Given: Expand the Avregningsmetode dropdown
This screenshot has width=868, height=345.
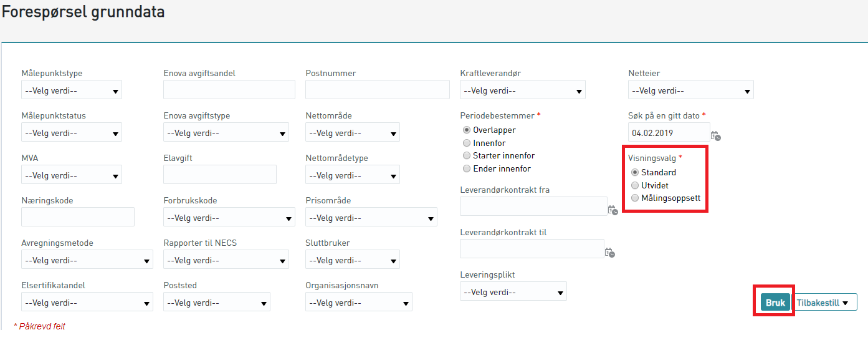Looking at the screenshot, I should (x=87, y=260).
